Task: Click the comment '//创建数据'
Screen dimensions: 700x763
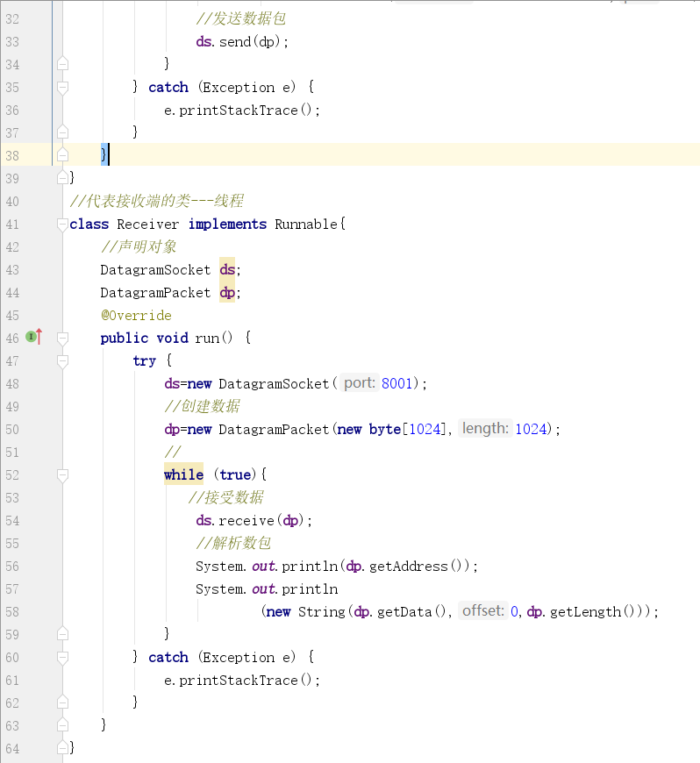Action: (x=202, y=406)
